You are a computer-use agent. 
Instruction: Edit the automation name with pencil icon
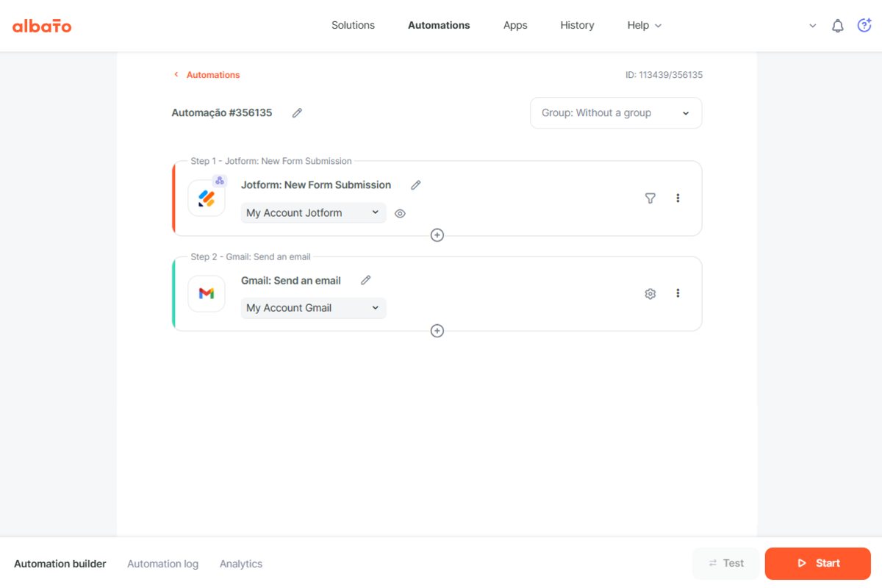[297, 113]
